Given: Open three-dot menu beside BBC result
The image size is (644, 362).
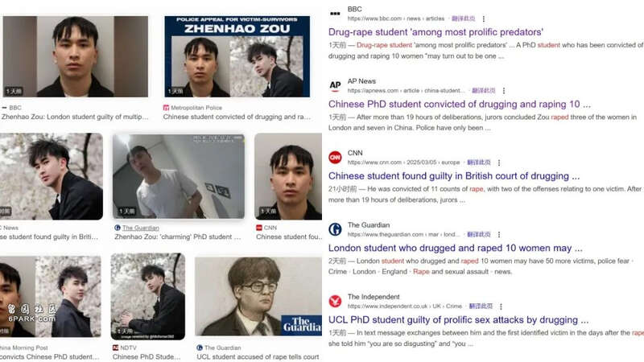Looking at the screenshot, I should tap(484, 19).
